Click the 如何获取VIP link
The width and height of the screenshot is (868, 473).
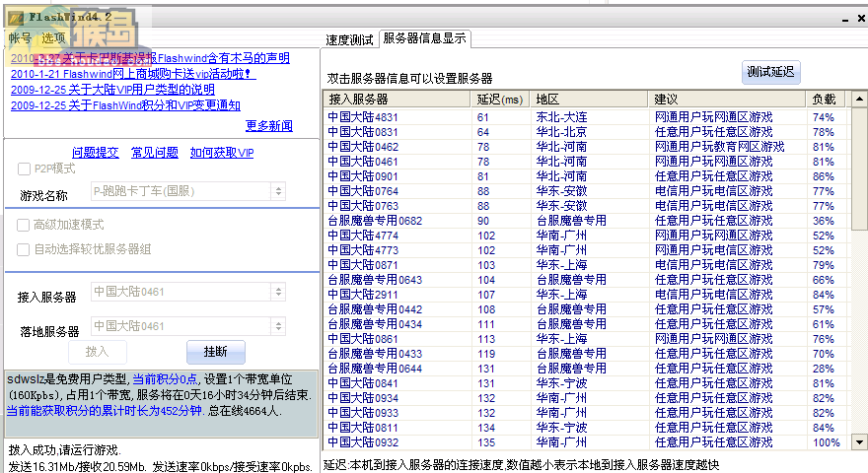tap(222, 153)
